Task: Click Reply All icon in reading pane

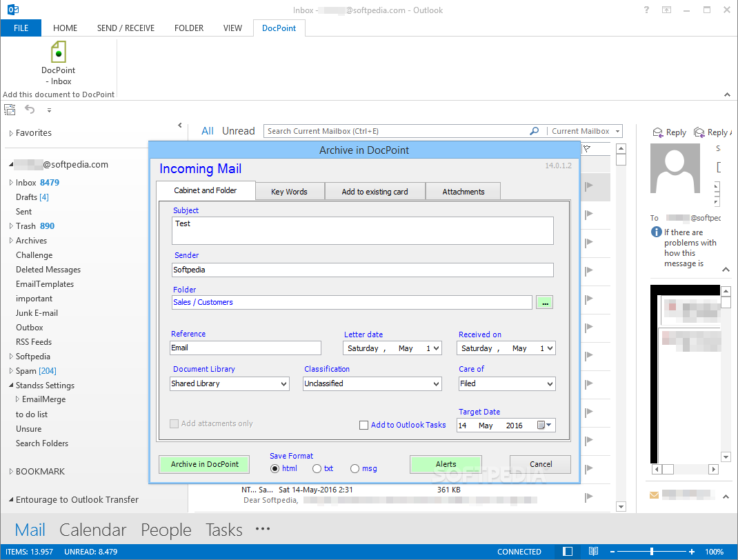Action: pyautogui.click(x=699, y=132)
